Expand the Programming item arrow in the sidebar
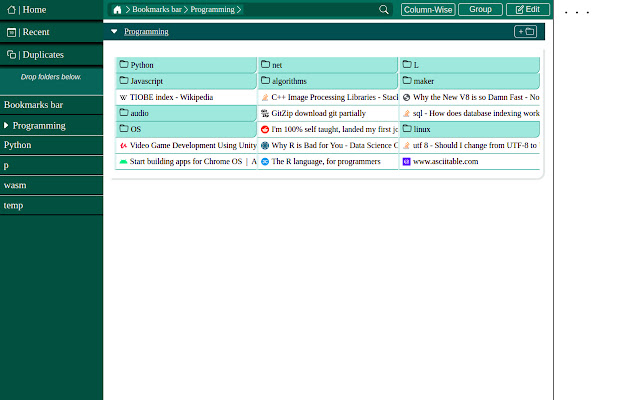 point(6,125)
